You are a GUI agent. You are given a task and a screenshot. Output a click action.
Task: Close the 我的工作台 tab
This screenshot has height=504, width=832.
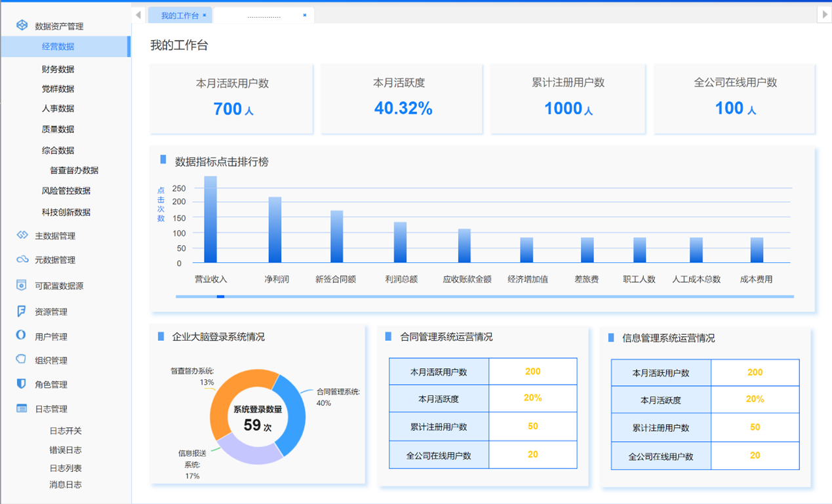click(205, 15)
